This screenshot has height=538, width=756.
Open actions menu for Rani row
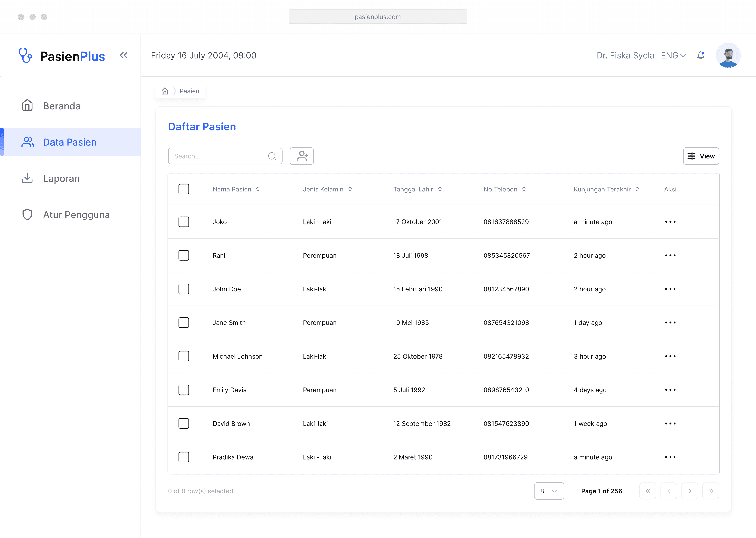click(670, 256)
